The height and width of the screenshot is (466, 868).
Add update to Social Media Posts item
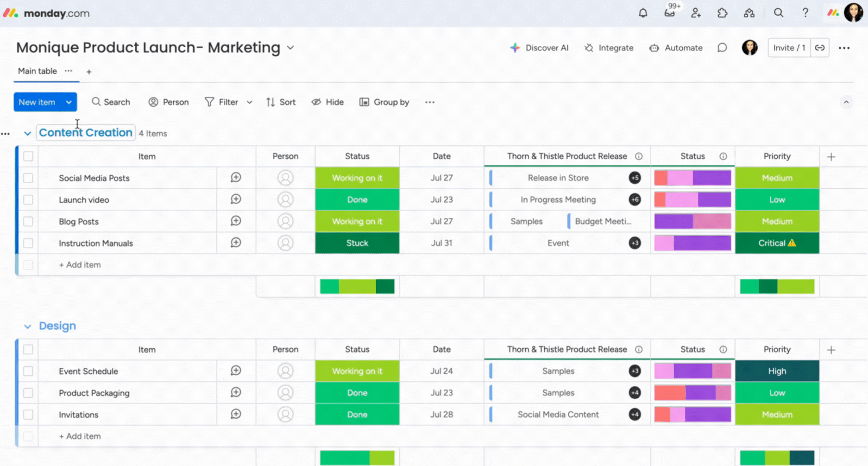[x=236, y=178]
